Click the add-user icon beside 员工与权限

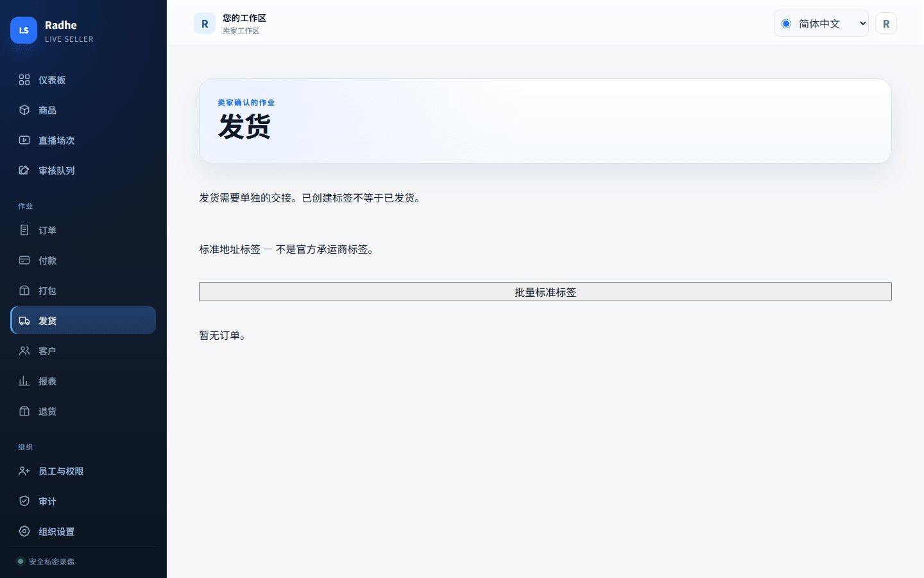pos(24,471)
